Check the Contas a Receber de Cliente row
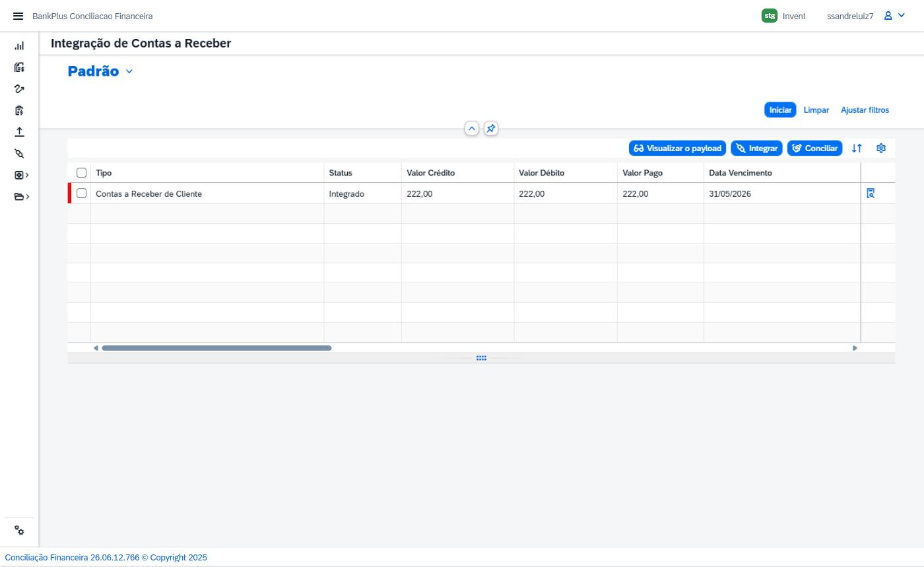The width and height of the screenshot is (924, 567). 82,193
